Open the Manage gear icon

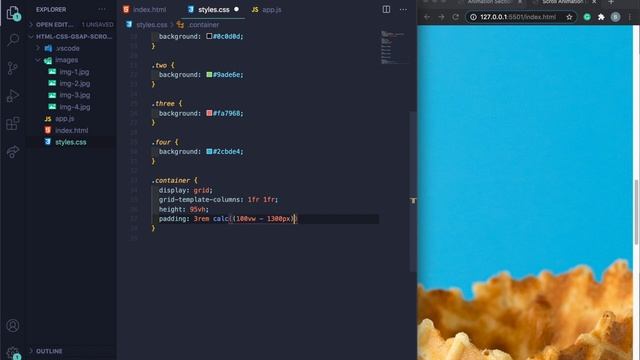pos(13,352)
